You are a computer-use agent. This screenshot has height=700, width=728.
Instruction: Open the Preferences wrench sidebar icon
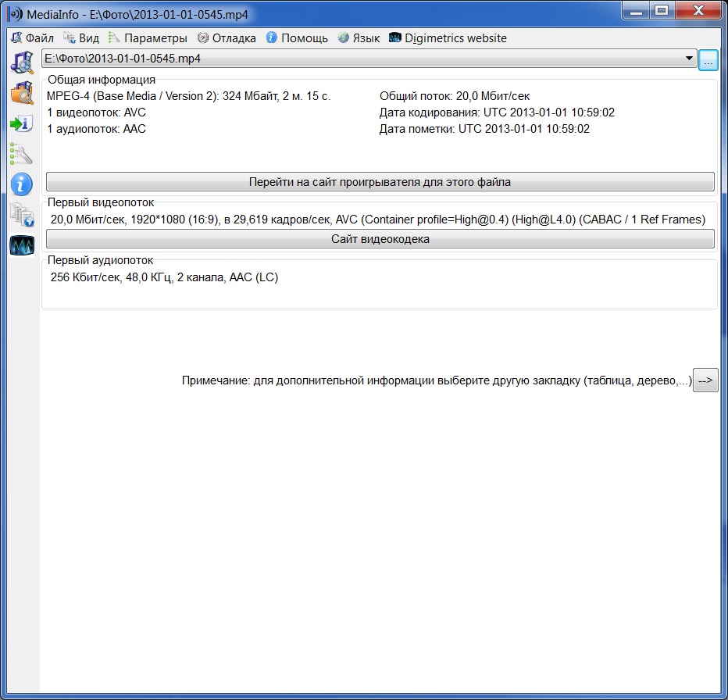coord(22,154)
